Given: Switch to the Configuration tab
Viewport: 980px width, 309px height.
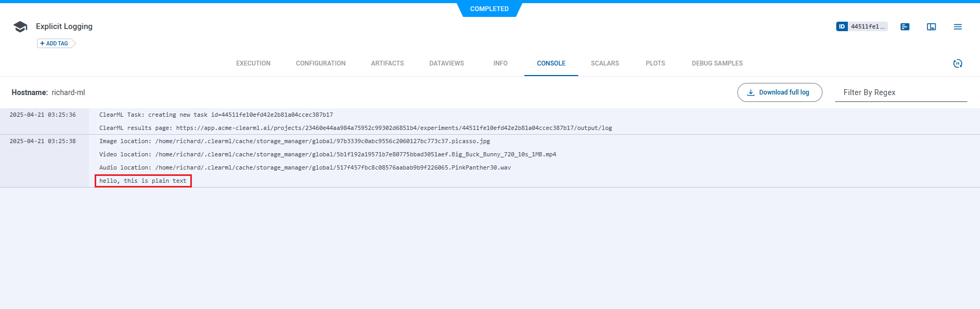Looking at the screenshot, I should [x=320, y=63].
